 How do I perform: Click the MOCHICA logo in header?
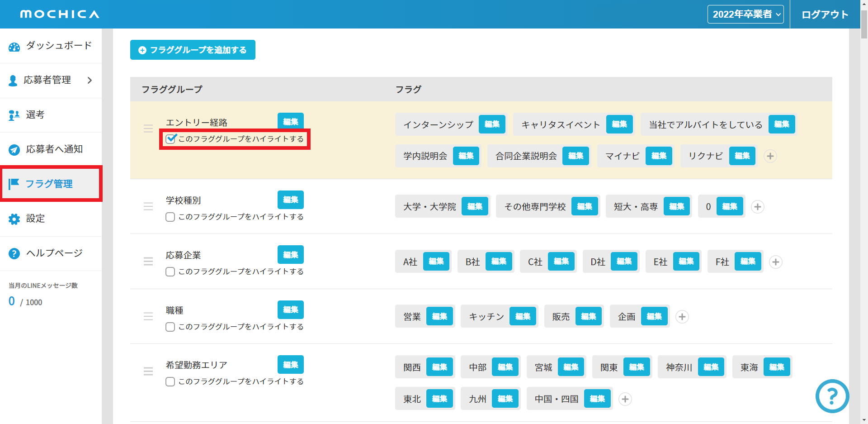60,14
